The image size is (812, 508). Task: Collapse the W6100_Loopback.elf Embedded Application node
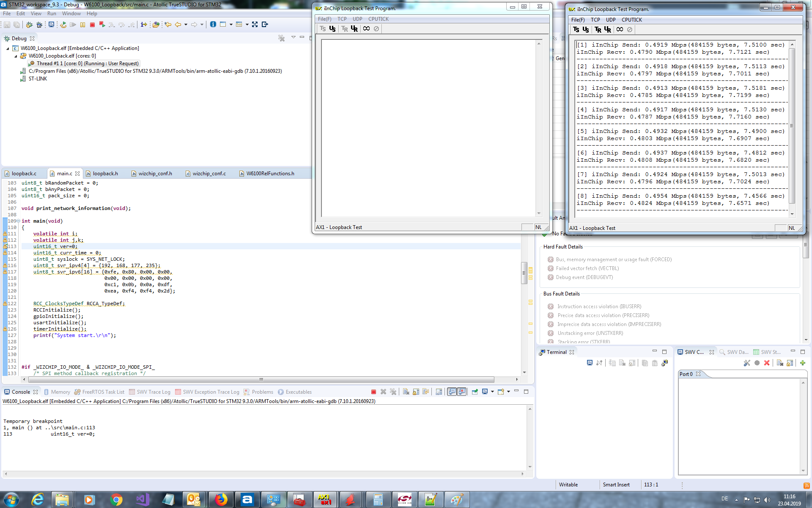(x=8, y=48)
